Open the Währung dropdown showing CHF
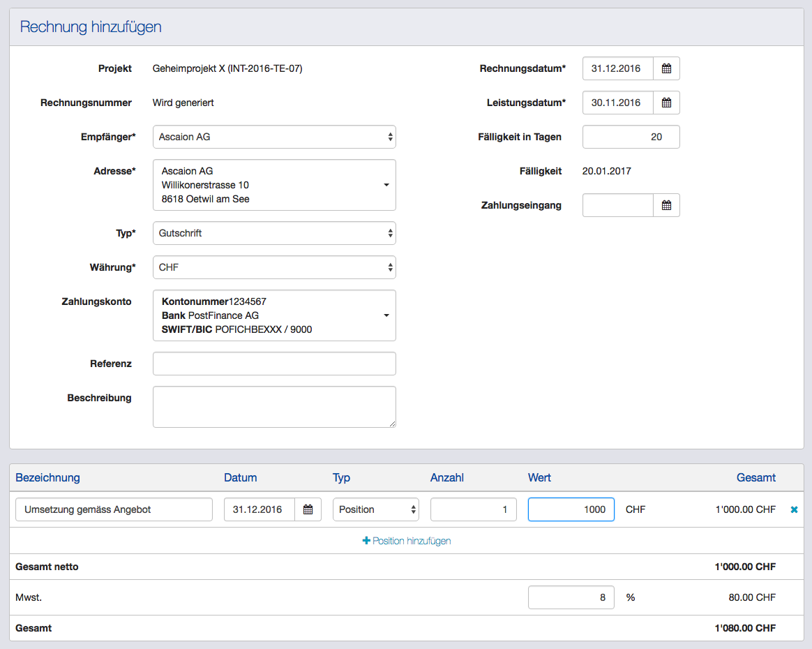812x649 pixels. click(274, 267)
